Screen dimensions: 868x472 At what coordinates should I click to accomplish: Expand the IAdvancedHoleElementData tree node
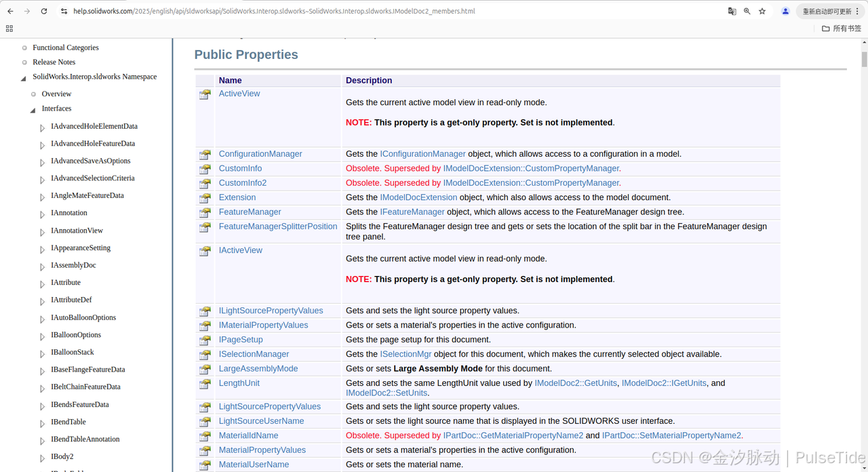click(42, 127)
